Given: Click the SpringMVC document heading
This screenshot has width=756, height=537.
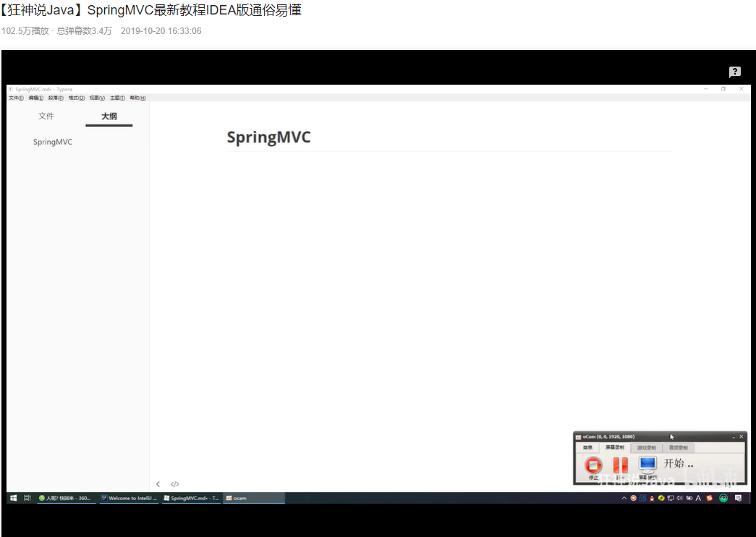Looking at the screenshot, I should (268, 138).
